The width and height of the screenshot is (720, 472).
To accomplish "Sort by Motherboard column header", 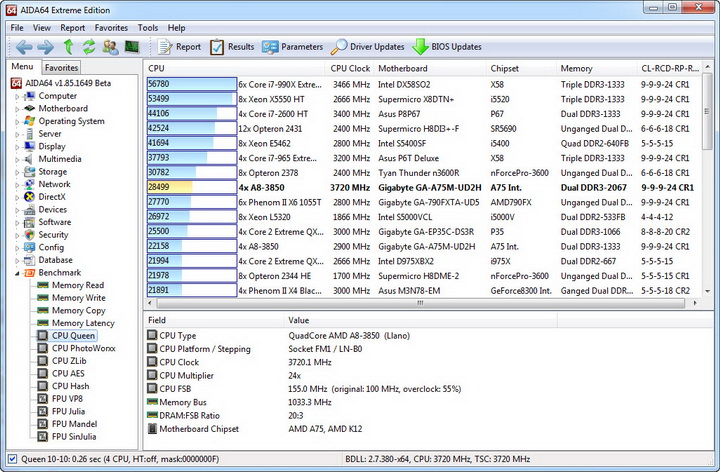I will (430, 68).
